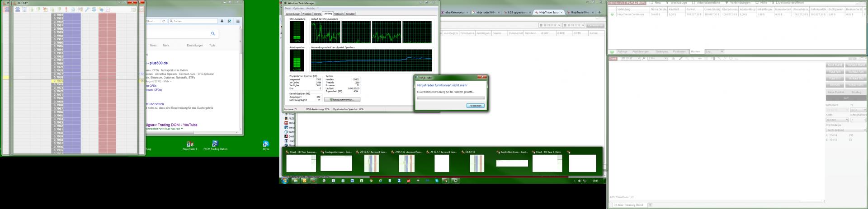Switch to the Aufträge tab
The height and width of the screenshot is (209, 868).
(623, 51)
